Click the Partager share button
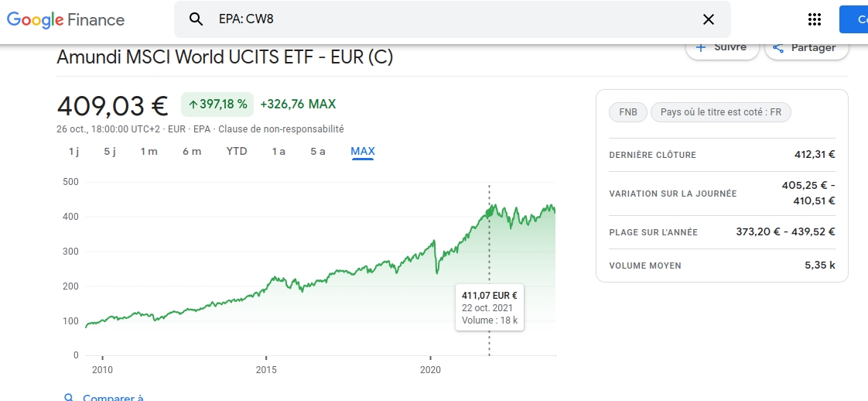Viewport: 868px width, 401px height. pyautogui.click(x=806, y=48)
